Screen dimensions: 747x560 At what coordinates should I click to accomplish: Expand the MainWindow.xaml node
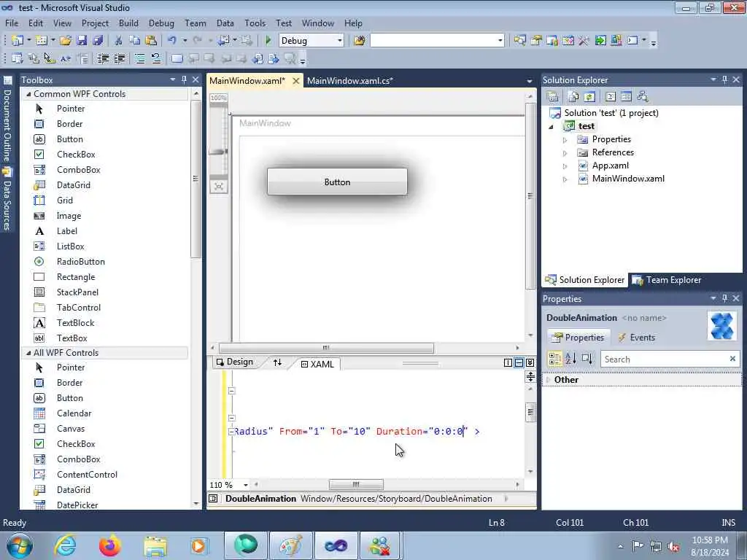pos(565,179)
